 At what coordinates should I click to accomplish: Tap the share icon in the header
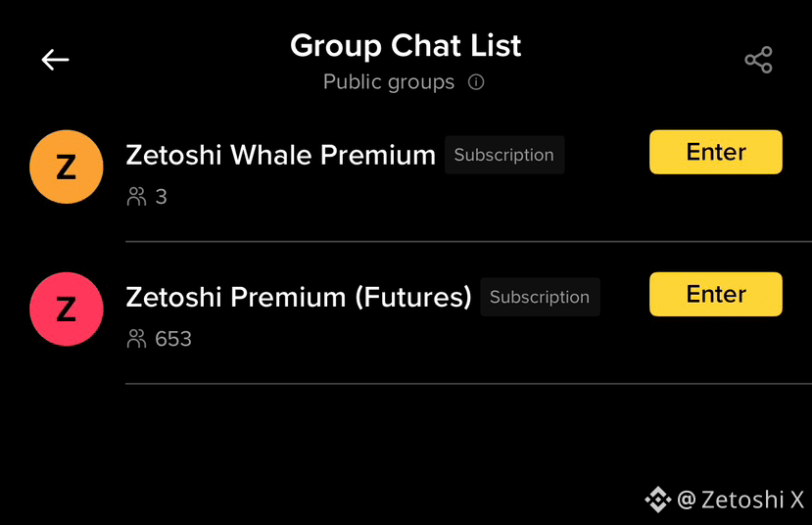(x=759, y=60)
